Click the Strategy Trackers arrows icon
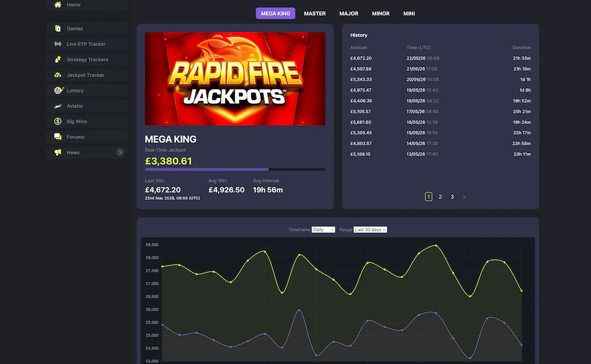Viewport: 591px width, 364px height. pos(58,59)
